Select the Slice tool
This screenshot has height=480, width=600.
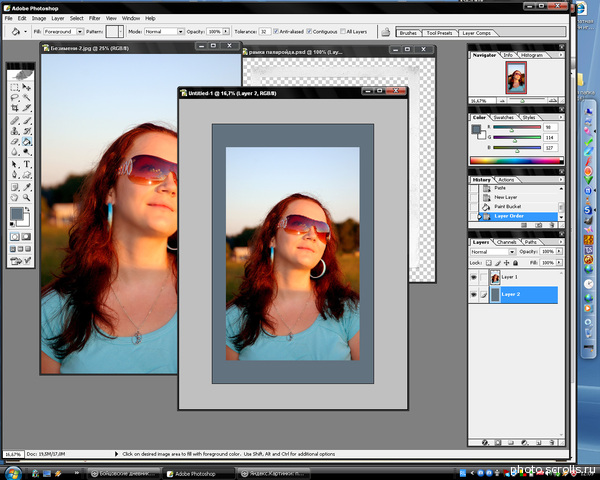(x=26, y=108)
